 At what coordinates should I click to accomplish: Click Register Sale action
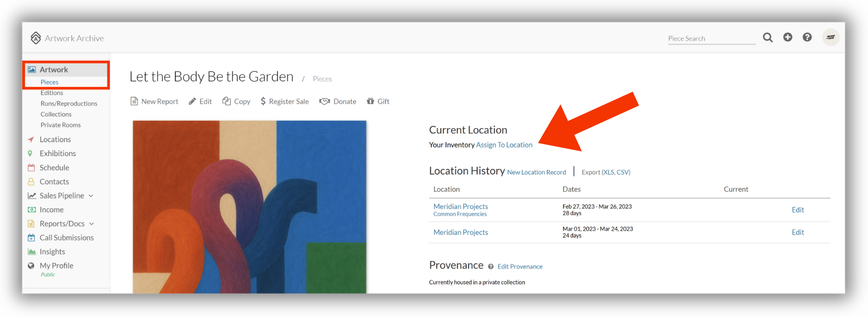(x=284, y=101)
